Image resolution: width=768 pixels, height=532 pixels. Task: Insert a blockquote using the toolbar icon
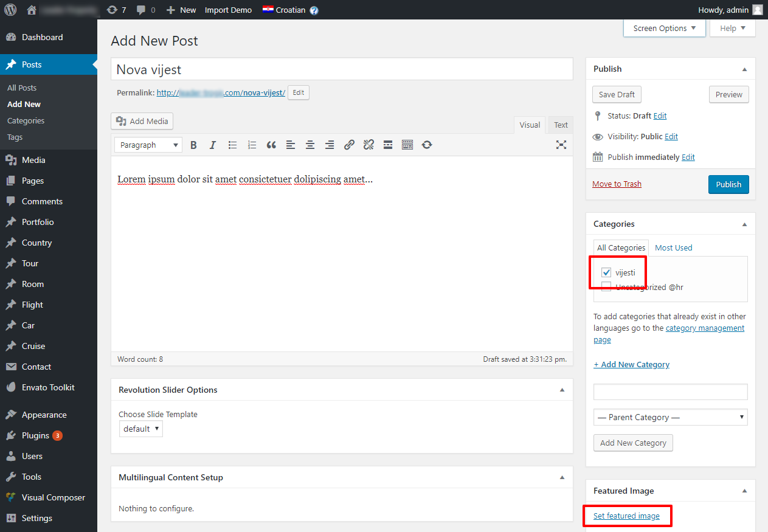pos(271,145)
